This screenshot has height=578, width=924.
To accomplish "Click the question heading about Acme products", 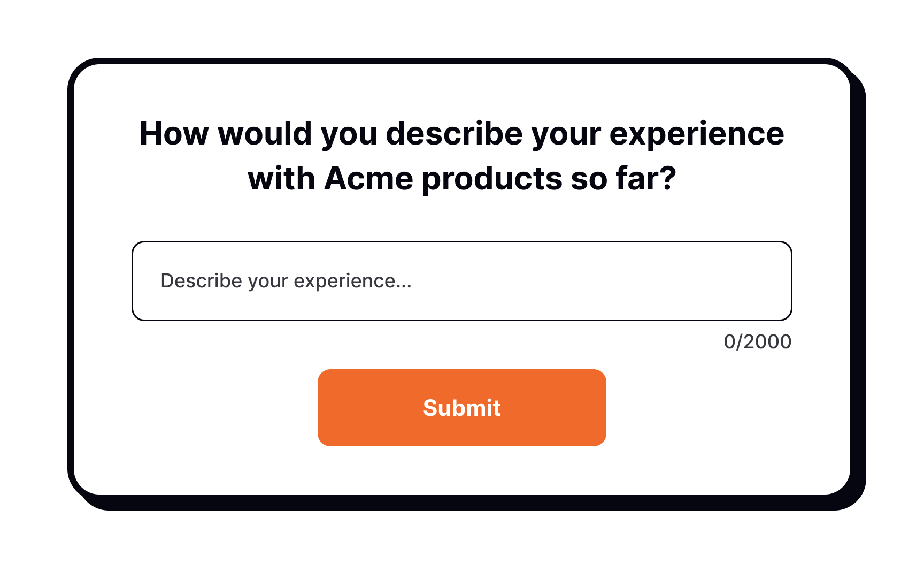I will pyautogui.click(x=462, y=155).
